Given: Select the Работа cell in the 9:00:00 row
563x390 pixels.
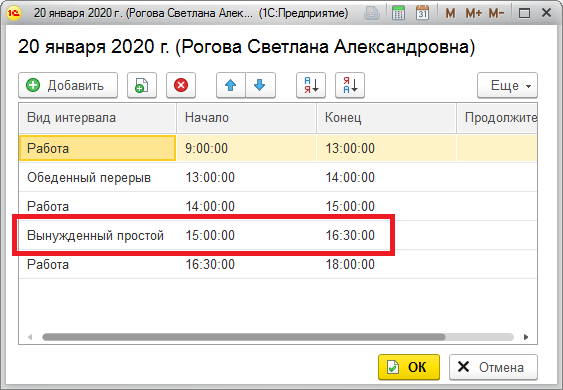Looking at the screenshot, I should pyautogui.click(x=97, y=148).
